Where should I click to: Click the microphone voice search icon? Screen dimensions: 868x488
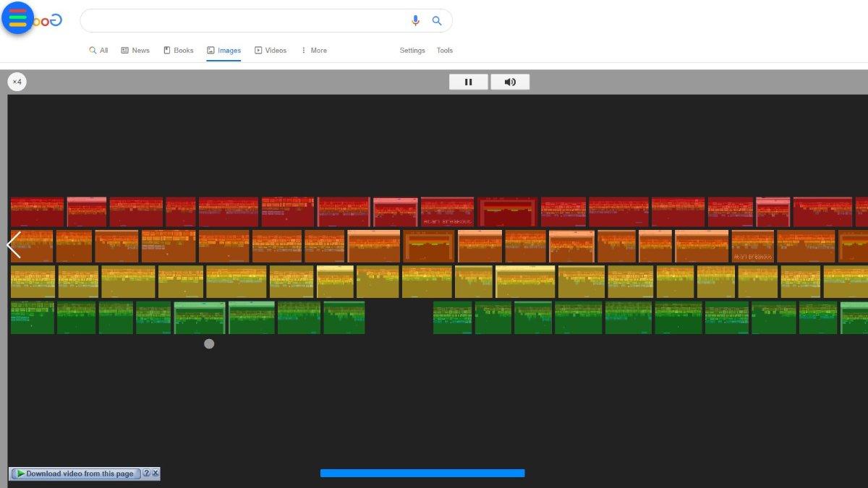(x=415, y=21)
